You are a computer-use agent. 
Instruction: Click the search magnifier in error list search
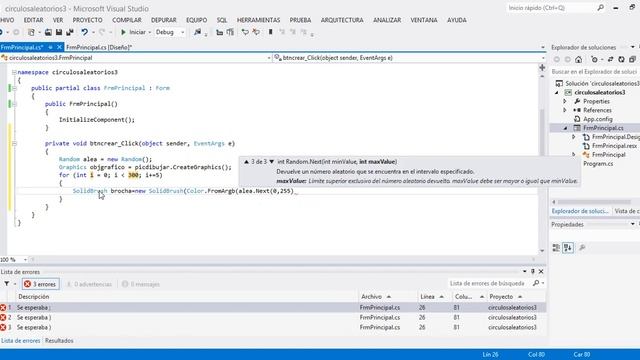coord(536,283)
